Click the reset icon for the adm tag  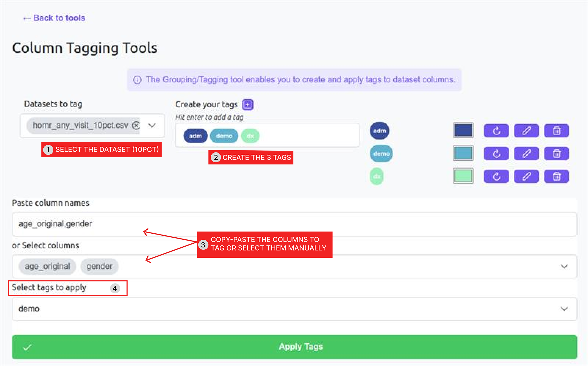tap(496, 131)
